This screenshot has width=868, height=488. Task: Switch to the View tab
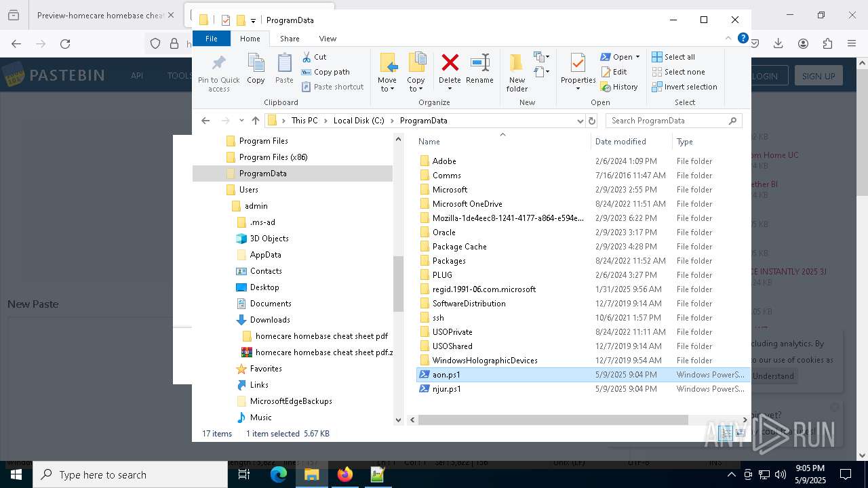pos(328,39)
